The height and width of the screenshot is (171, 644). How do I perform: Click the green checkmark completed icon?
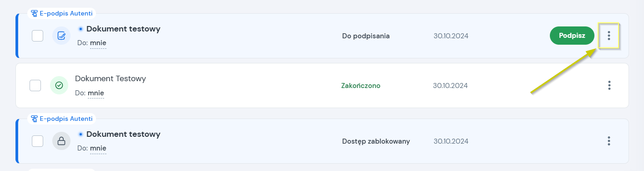[59, 85]
